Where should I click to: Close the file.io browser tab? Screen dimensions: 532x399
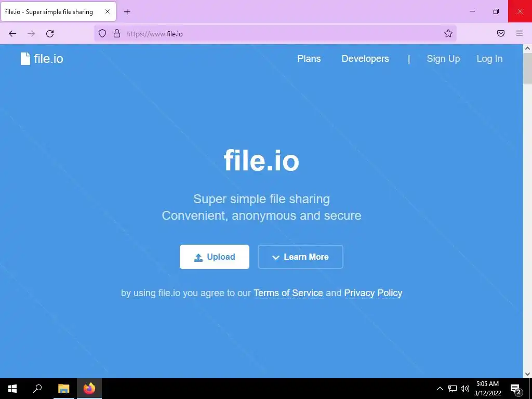tap(108, 11)
